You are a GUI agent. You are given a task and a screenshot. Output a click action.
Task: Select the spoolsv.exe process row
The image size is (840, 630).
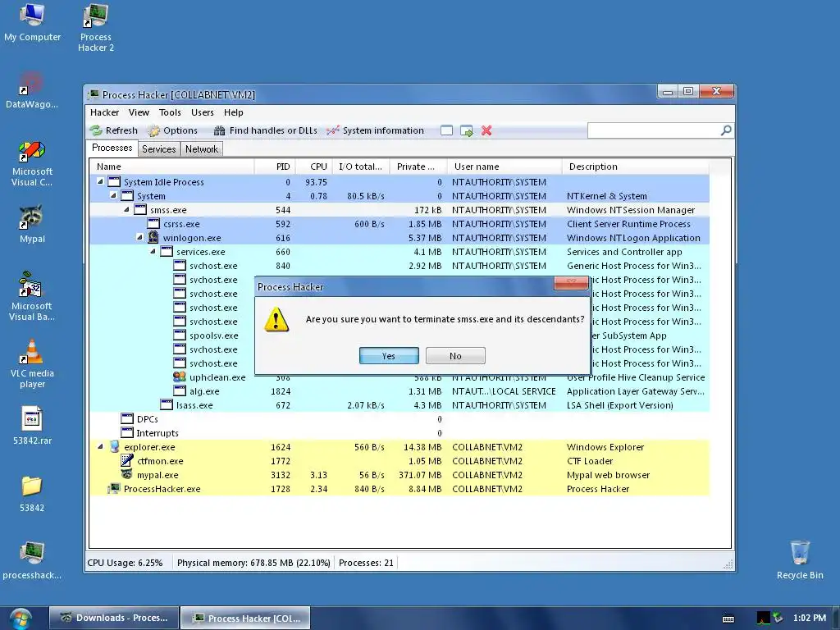[399, 336]
